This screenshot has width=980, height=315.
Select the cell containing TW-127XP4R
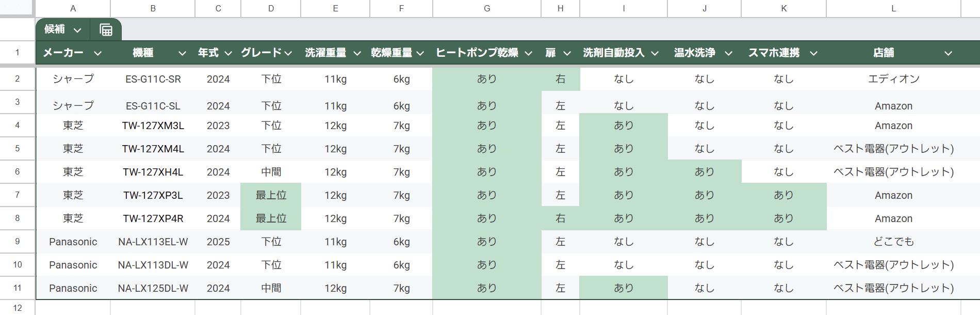click(x=153, y=218)
